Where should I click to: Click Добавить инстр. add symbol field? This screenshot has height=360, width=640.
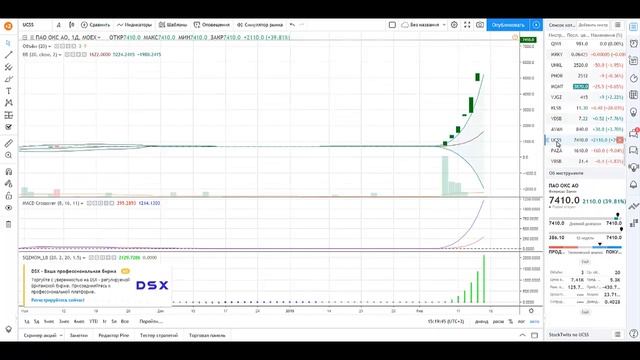pyautogui.click(x=593, y=25)
